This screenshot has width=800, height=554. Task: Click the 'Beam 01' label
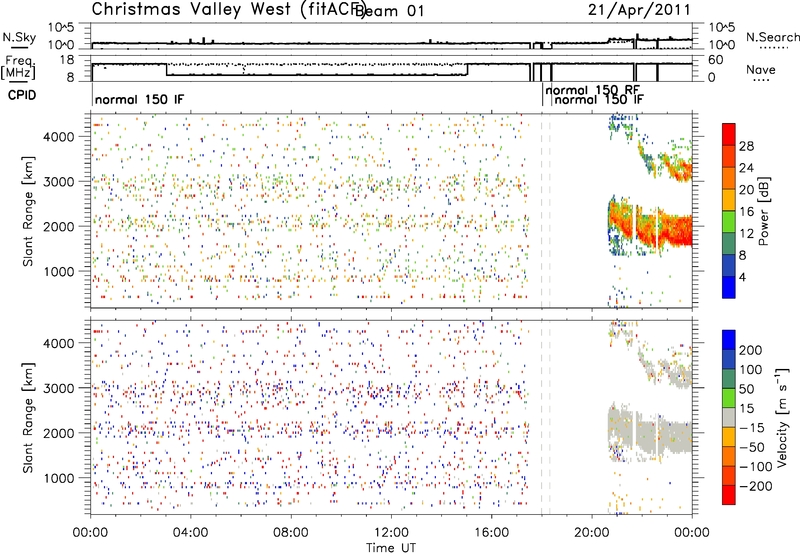coord(389,11)
